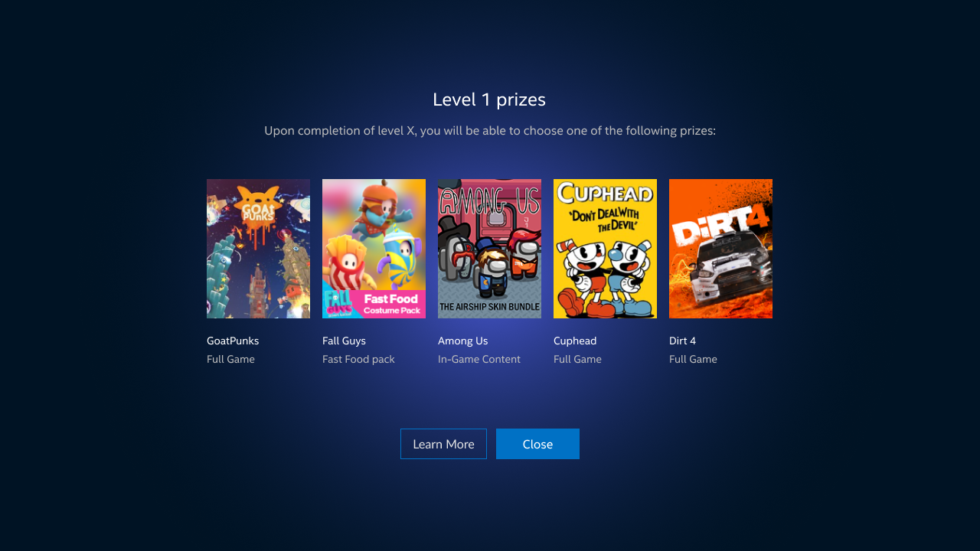Select the Cuphead cover art
980x551 pixels.
coord(605,249)
